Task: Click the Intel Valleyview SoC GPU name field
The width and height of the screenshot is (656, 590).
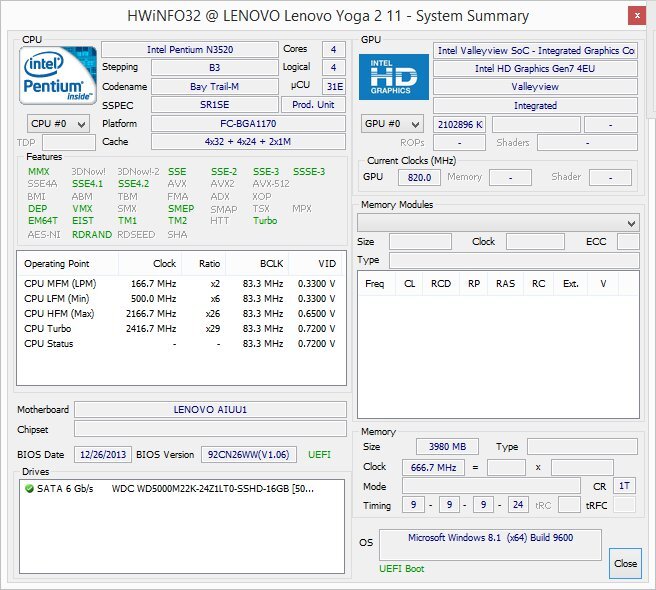Action: (x=535, y=51)
